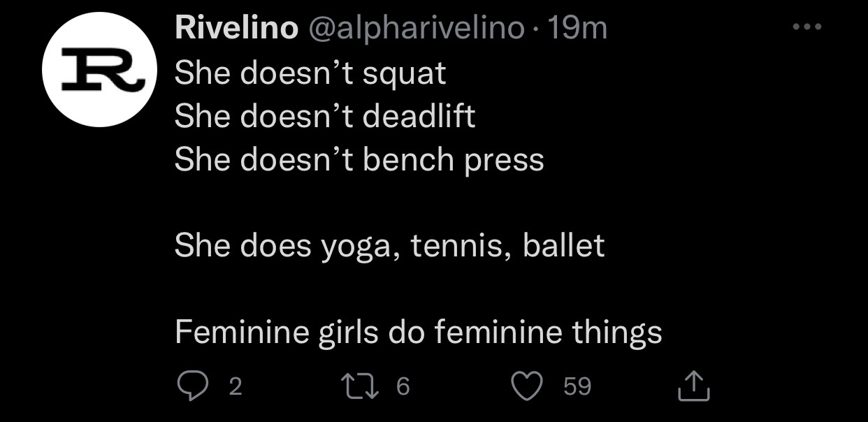Open the Rivelino display name profile link

[237, 29]
